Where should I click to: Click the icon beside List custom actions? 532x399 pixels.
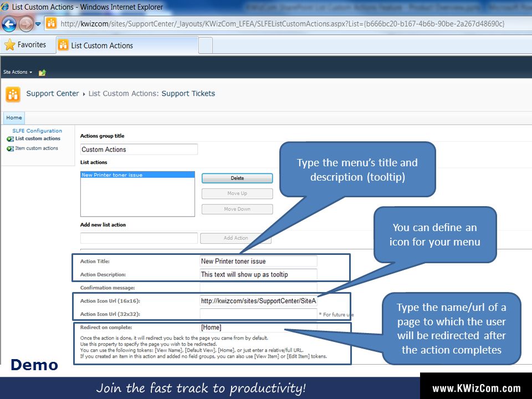tap(10, 139)
